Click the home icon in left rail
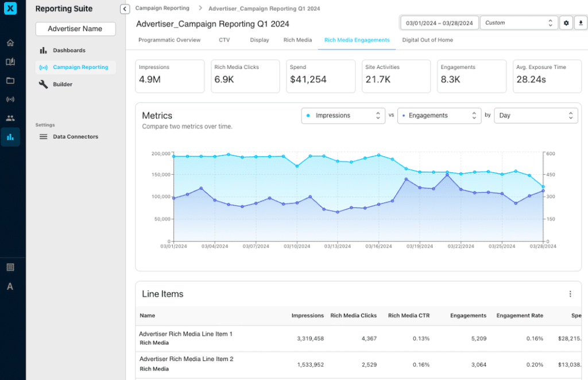The height and width of the screenshot is (380, 588). (x=10, y=43)
